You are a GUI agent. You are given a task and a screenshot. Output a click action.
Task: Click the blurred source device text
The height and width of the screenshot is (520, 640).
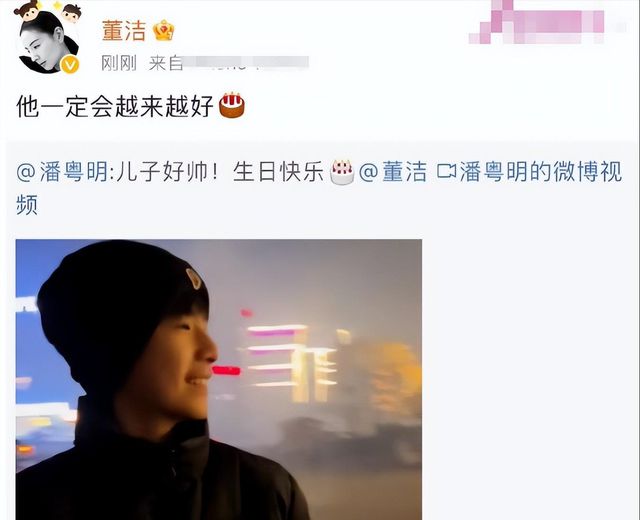coord(246,63)
